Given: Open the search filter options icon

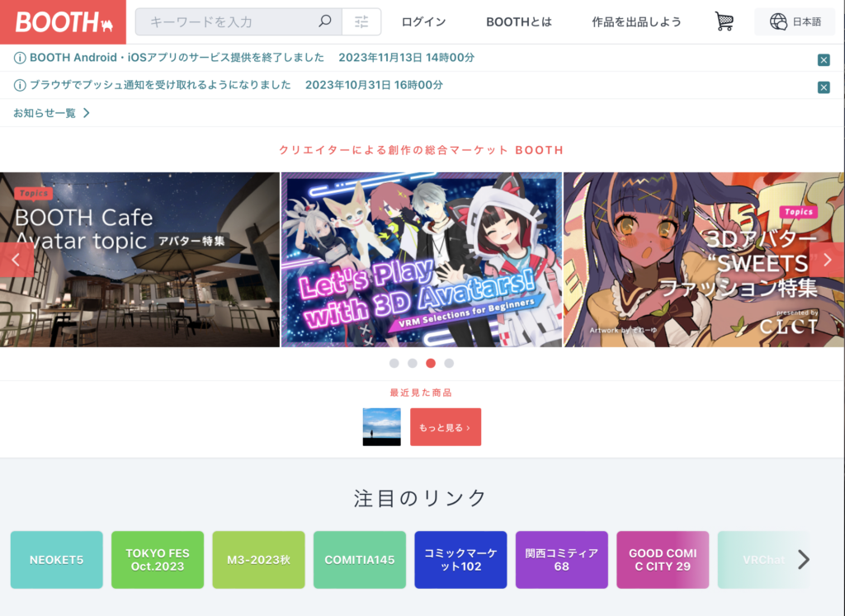Looking at the screenshot, I should [361, 22].
